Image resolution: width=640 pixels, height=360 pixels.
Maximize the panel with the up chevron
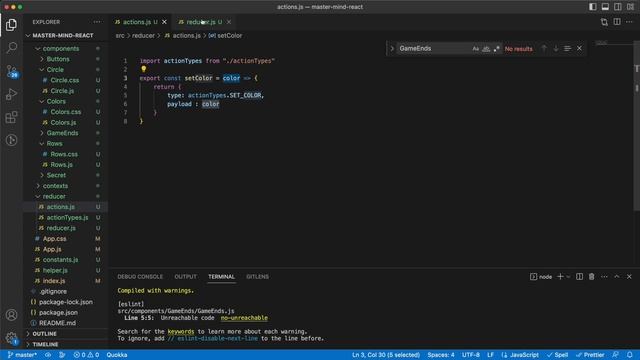click(617, 277)
